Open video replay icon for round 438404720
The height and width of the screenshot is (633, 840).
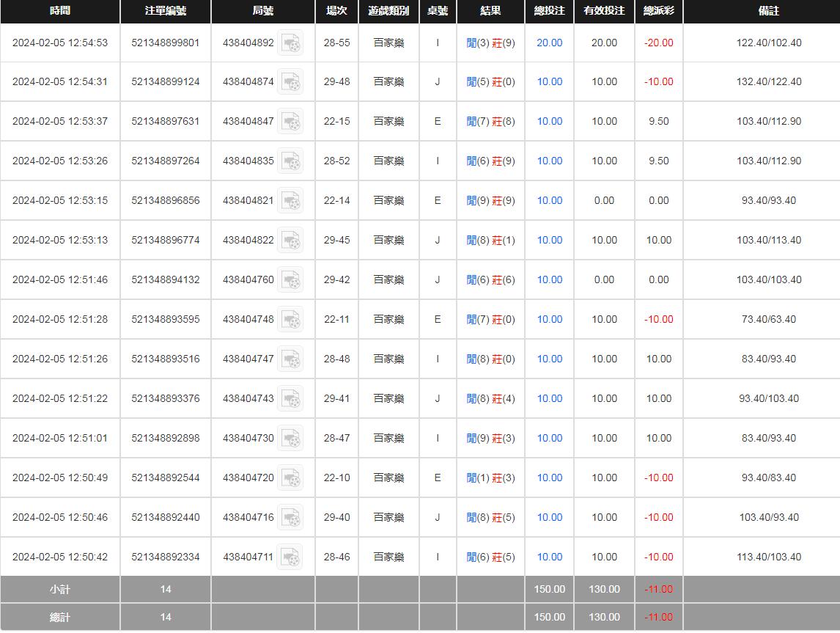click(290, 478)
